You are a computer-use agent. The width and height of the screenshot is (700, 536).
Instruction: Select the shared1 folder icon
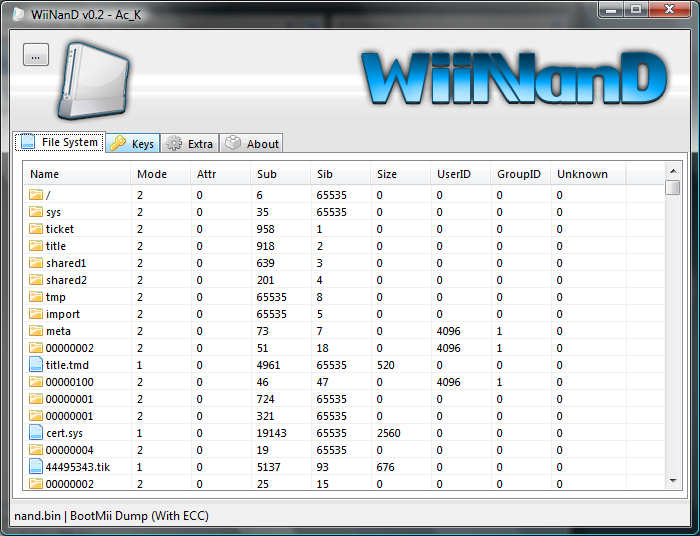tap(36, 262)
